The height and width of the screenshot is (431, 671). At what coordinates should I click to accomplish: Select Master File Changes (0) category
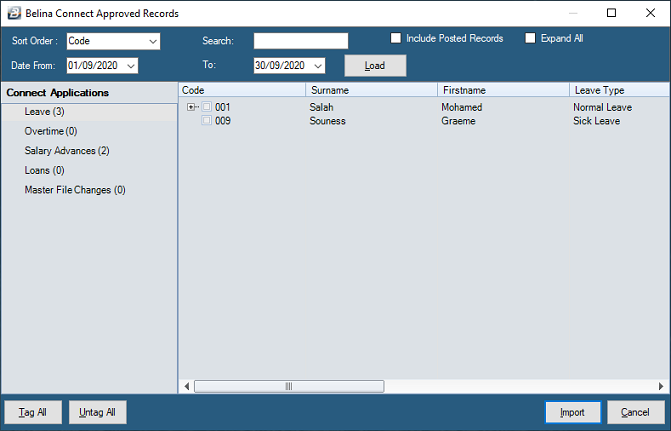coord(75,190)
